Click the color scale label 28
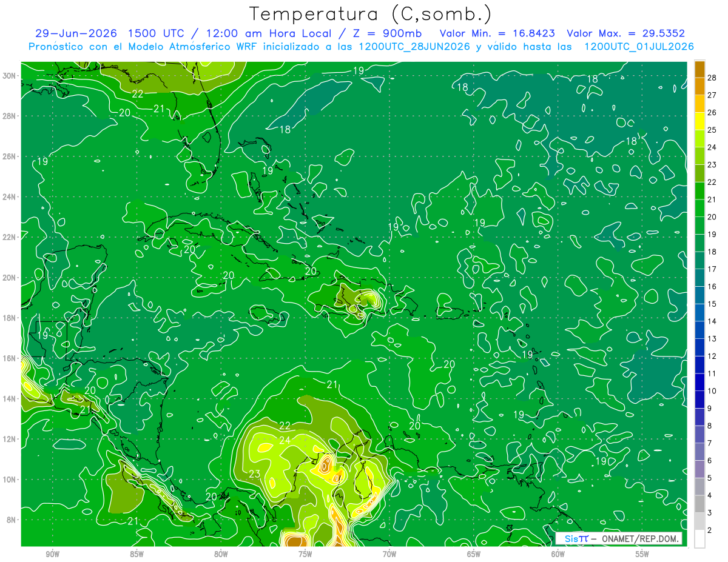Image resolution: width=728 pixels, height=562 pixels. 712,77
